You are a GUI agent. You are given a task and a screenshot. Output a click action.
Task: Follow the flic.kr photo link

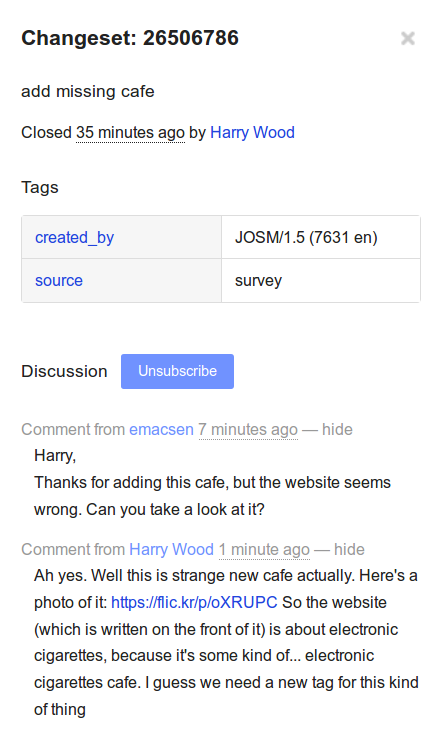(x=194, y=602)
